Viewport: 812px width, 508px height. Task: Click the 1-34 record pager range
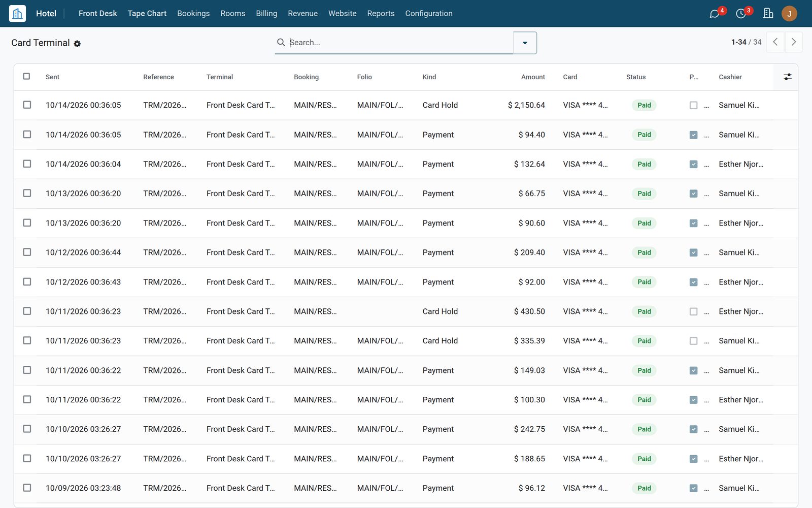[738, 42]
